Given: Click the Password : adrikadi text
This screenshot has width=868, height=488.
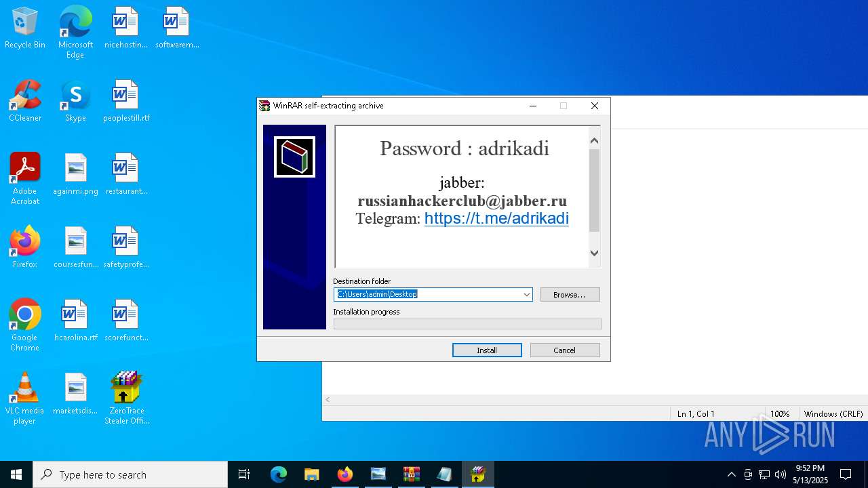Looking at the screenshot, I should 465,148.
